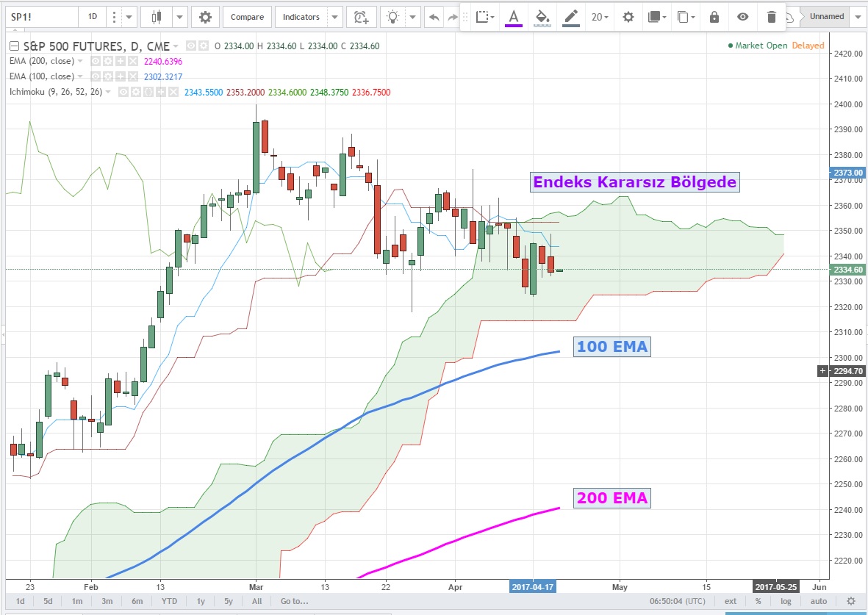Create an alert with the alarm clock icon
Screen dimensions: 868x615
360,17
